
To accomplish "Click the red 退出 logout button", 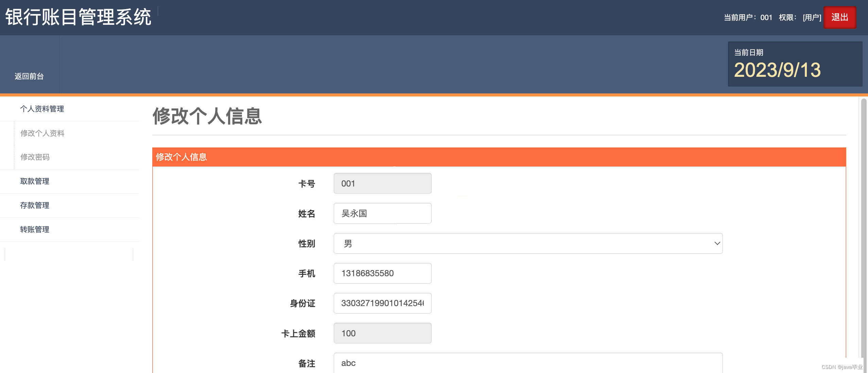I will click(839, 17).
